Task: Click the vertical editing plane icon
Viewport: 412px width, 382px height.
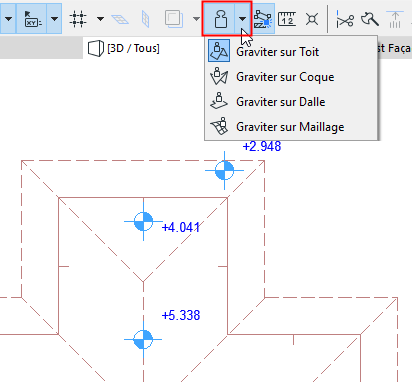Action: pyautogui.click(x=145, y=19)
